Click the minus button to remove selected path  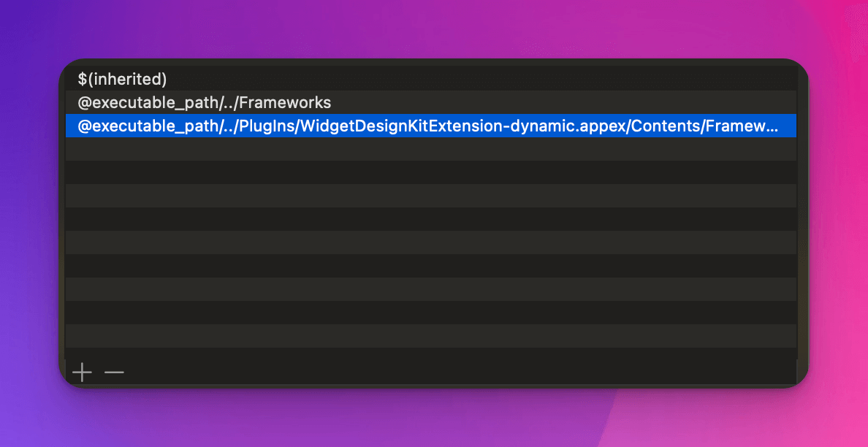114,372
